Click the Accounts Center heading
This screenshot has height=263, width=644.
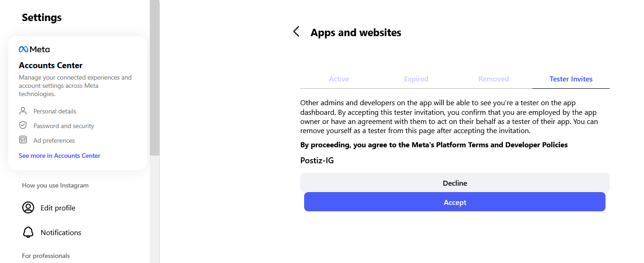[51, 65]
